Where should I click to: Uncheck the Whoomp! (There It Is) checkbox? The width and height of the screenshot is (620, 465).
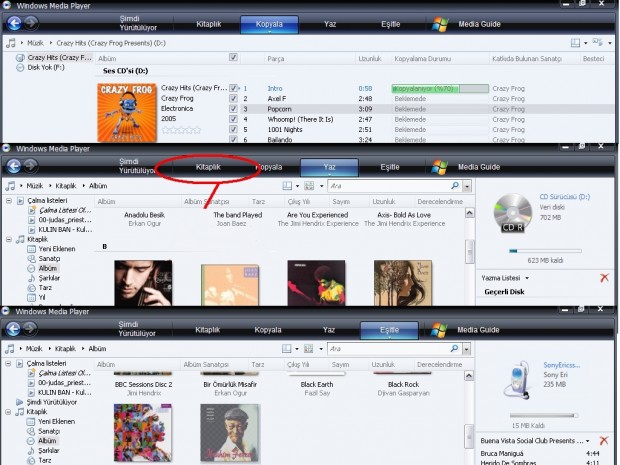click(x=233, y=119)
